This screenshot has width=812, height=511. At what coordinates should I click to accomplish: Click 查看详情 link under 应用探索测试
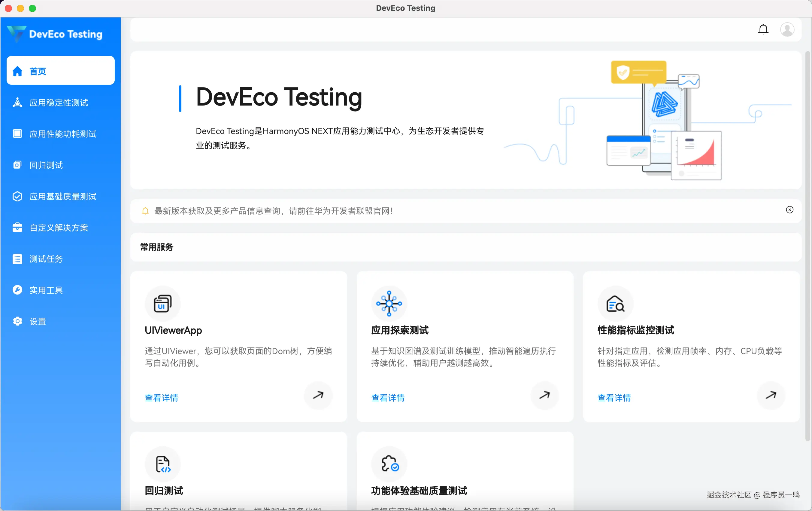[x=387, y=398]
